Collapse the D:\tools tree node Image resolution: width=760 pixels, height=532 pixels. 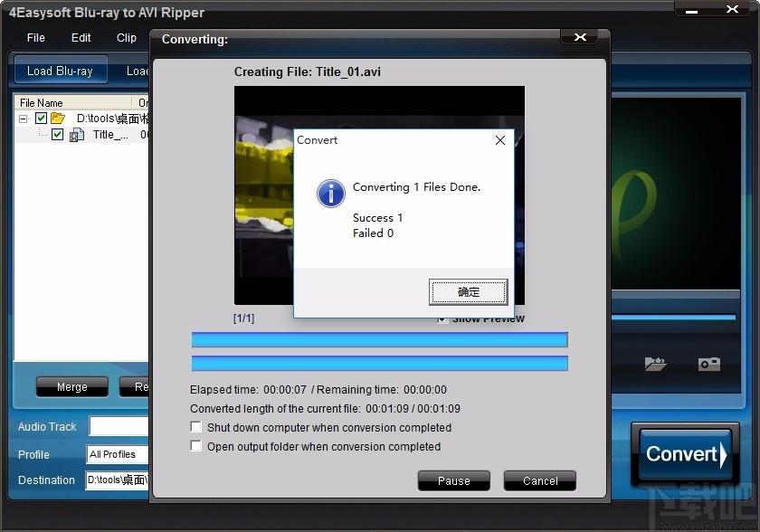pyautogui.click(x=23, y=119)
